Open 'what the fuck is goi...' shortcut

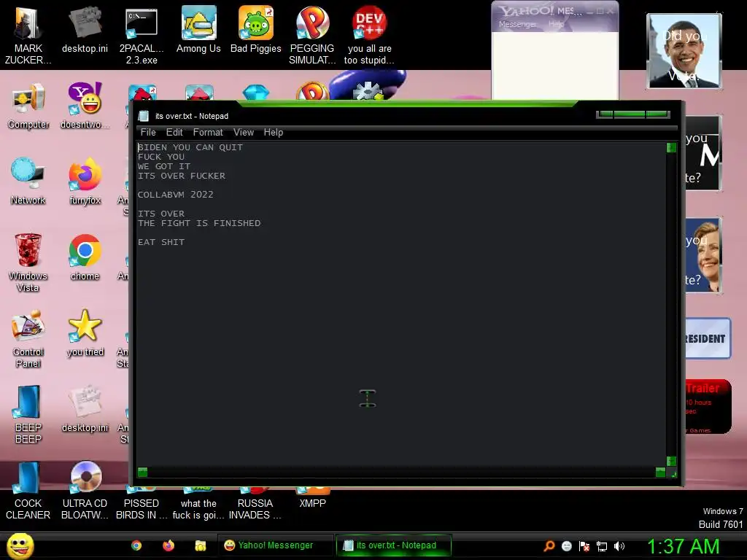click(198, 504)
